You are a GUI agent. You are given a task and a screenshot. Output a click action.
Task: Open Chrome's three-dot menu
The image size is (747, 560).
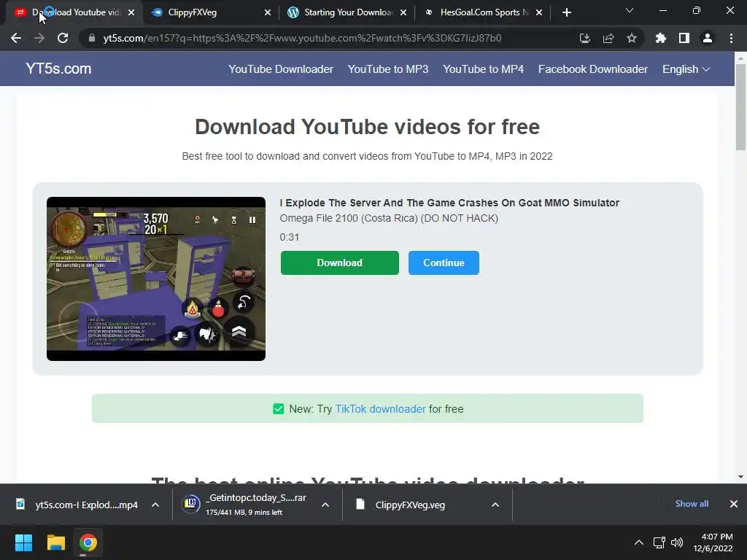coord(731,38)
